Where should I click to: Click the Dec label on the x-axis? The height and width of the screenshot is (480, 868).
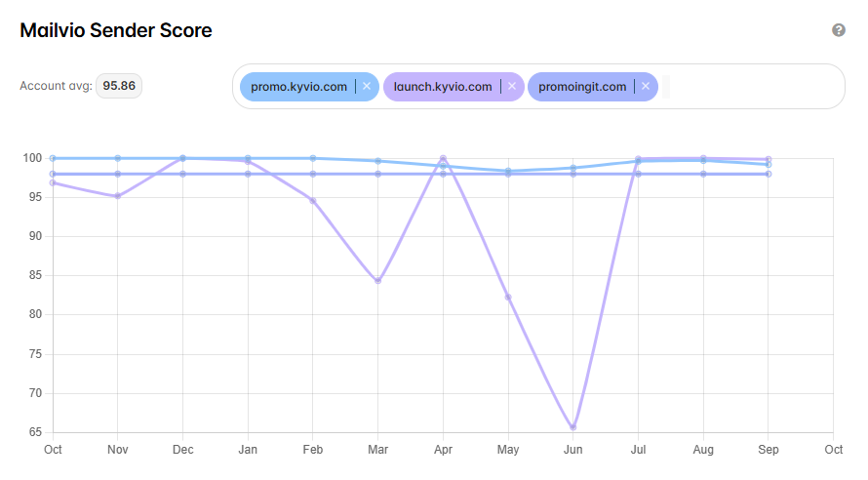[x=182, y=450]
